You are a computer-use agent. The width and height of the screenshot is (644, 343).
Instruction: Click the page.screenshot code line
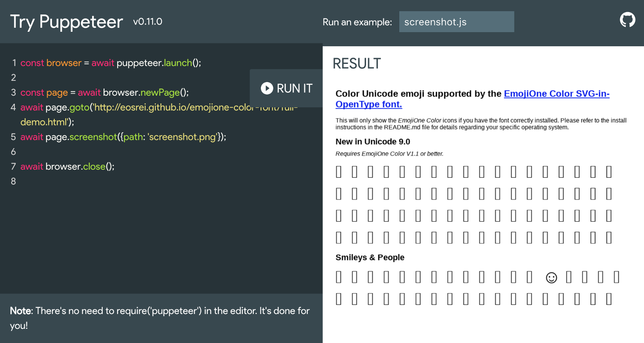click(123, 137)
